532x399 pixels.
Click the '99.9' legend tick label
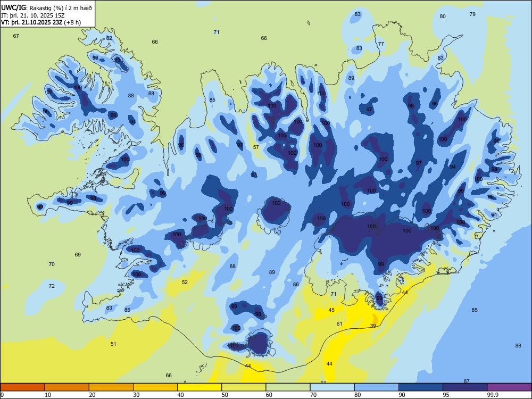click(x=492, y=395)
